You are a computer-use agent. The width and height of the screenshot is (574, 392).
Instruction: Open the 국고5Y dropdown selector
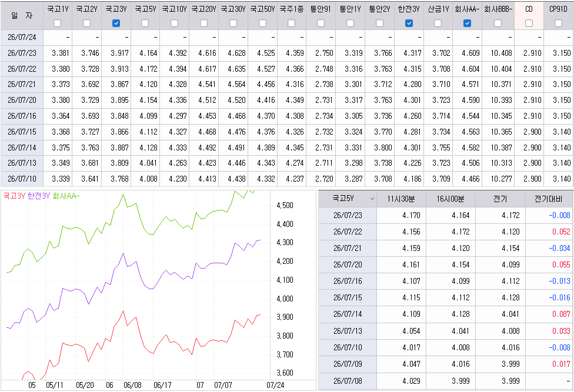point(347,199)
